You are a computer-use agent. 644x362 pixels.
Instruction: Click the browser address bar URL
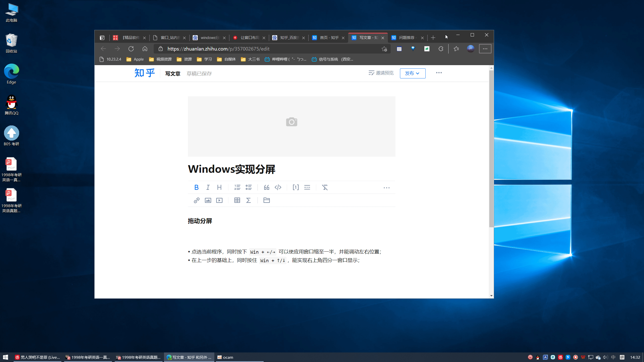pos(218,49)
